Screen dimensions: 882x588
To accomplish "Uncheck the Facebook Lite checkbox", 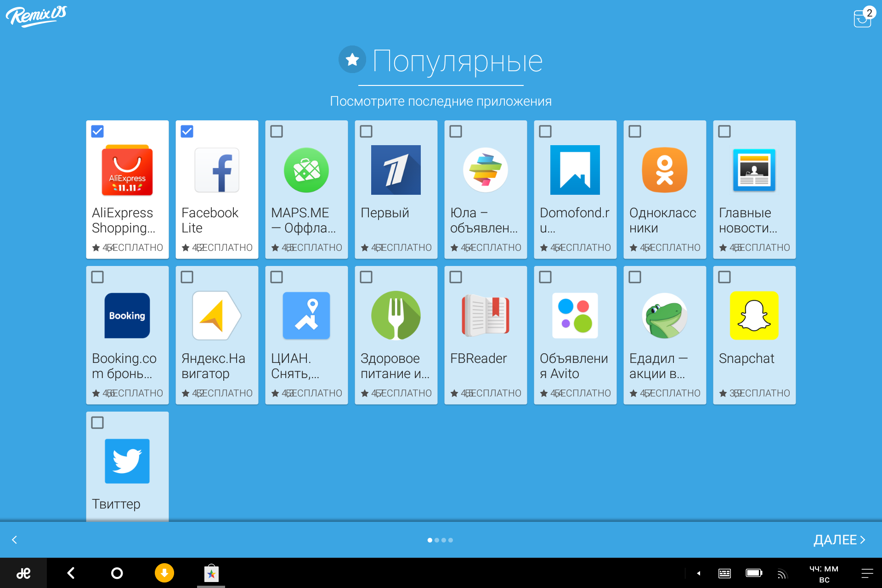I will pyautogui.click(x=187, y=131).
